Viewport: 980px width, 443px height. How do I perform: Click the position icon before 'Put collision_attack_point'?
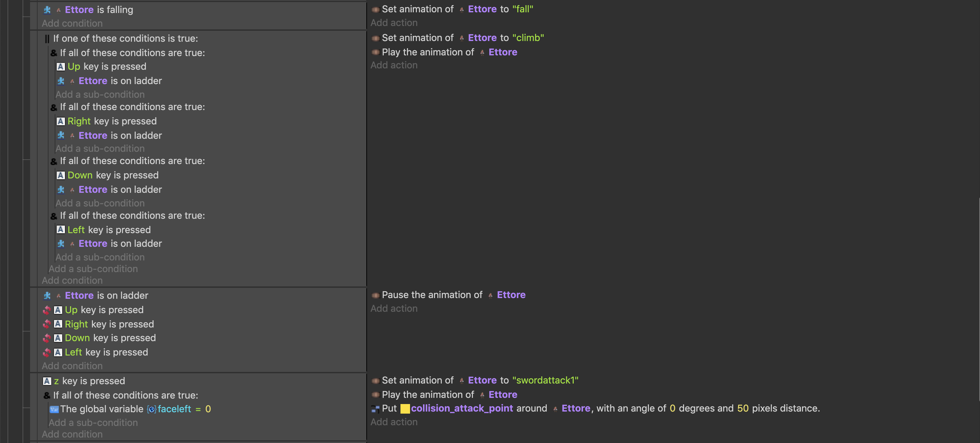pos(376,409)
